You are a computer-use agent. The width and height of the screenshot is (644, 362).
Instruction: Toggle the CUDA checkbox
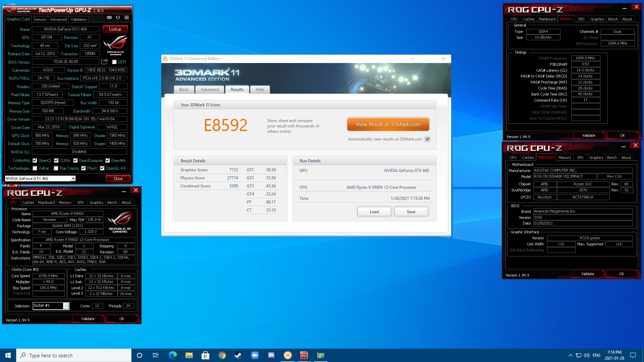(56, 161)
